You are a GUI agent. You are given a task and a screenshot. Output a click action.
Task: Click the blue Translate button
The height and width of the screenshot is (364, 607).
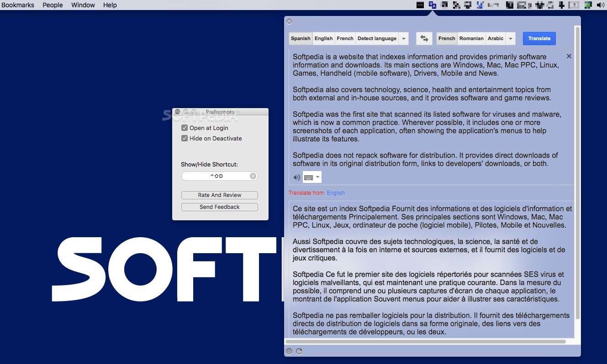pyautogui.click(x=539, y=38)
